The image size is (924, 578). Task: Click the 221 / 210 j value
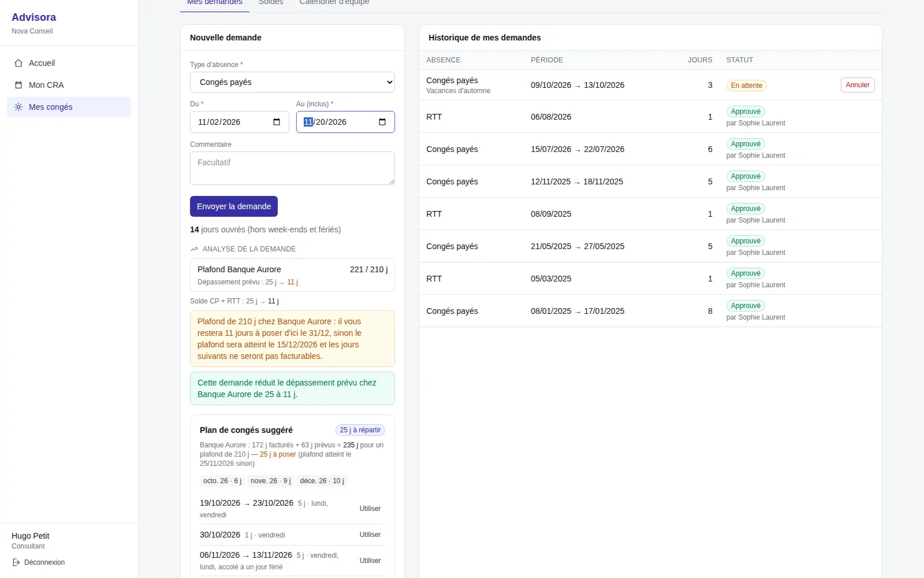coord(368,269)
